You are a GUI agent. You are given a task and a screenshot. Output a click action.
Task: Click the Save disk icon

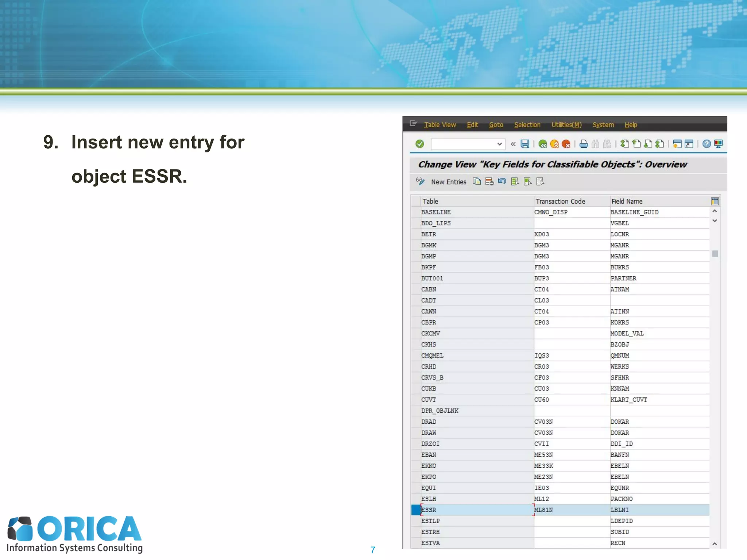click(525, 144)
